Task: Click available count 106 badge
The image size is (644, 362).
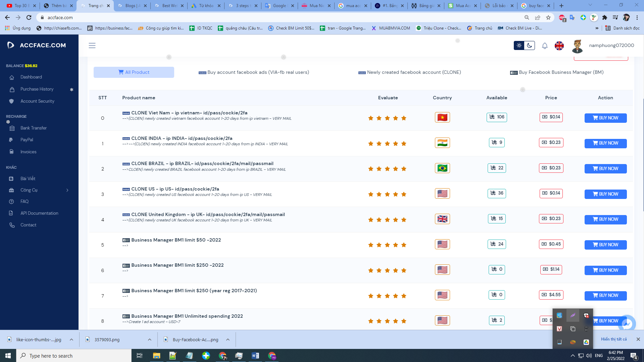Action: (x=497, y=117)
